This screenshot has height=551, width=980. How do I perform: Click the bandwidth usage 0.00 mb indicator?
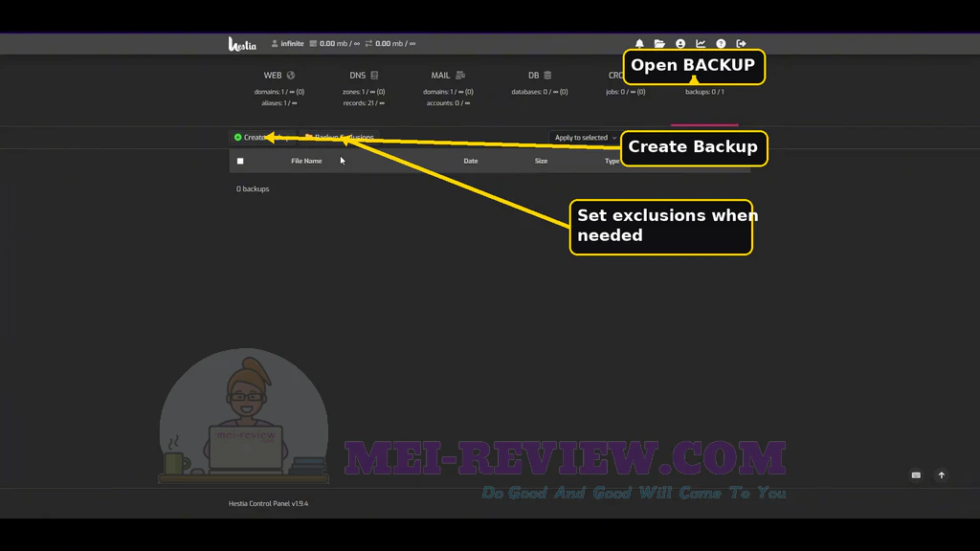390,44
